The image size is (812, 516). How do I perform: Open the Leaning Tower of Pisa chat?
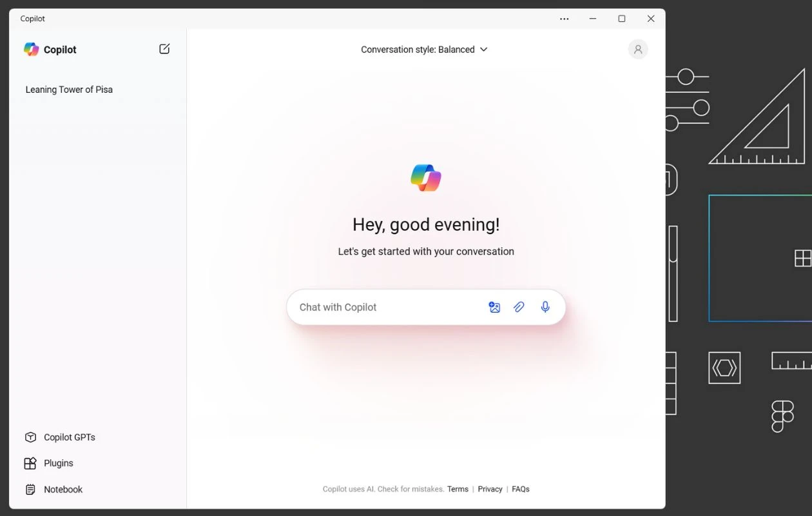coord(69,90)
